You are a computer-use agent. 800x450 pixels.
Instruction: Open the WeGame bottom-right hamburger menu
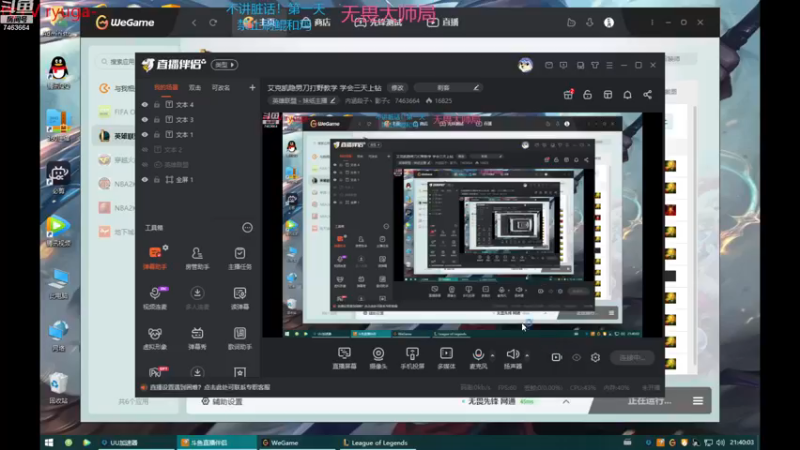(x=698, y=401)
